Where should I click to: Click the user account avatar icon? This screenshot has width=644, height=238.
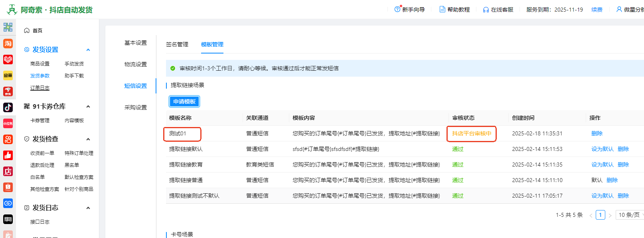click(x=619, y=9)
